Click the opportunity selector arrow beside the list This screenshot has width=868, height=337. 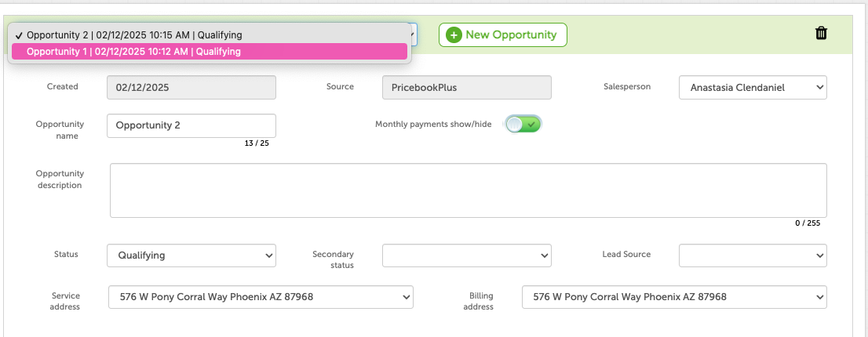click(412, 34)
